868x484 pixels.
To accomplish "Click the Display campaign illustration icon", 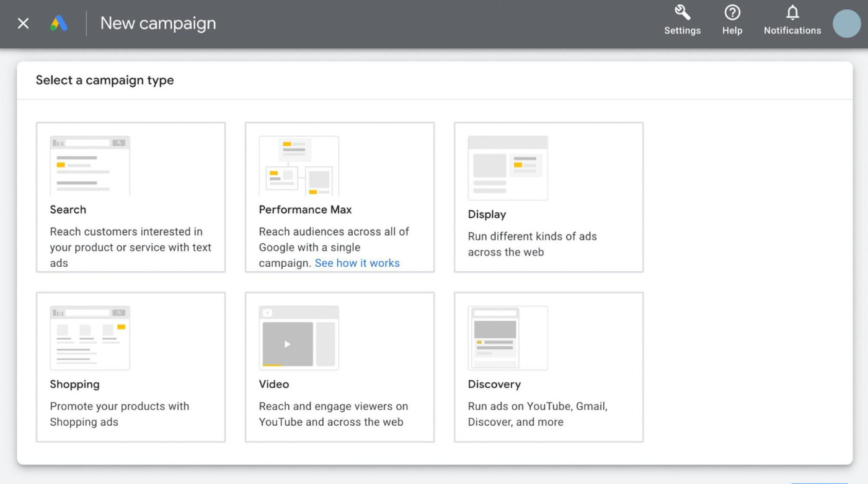I will pyautogui.click(x=508, y=168).
